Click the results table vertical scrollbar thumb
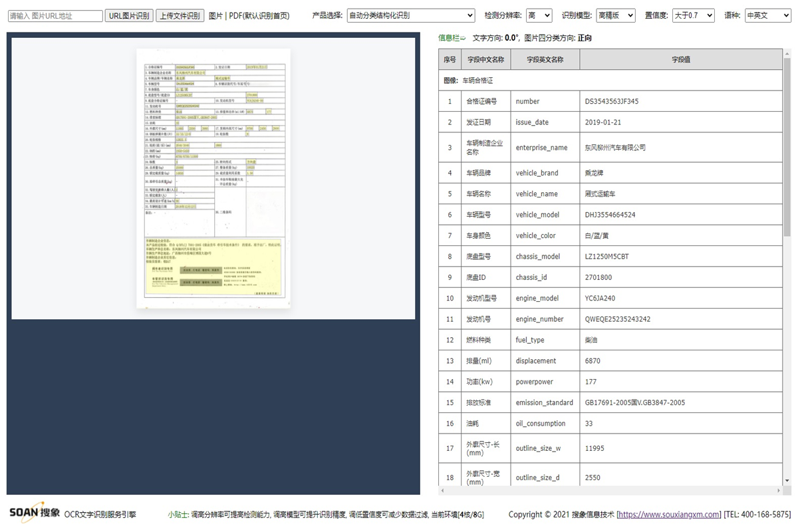This screenshot has width=798, height=532. point(787,146)
